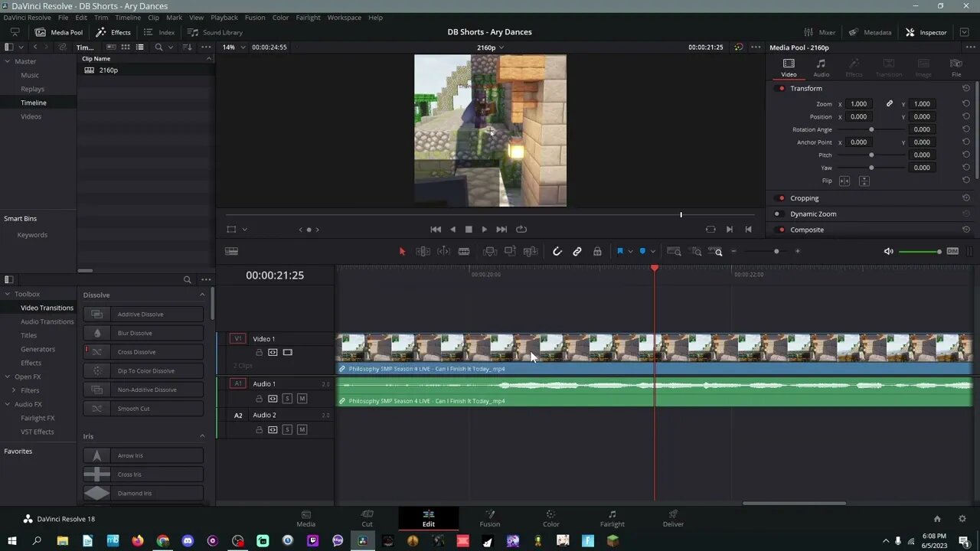Open the viewer three-dot options menu
The width and height of the screenshot is (980, 551).
pos(756,47)
